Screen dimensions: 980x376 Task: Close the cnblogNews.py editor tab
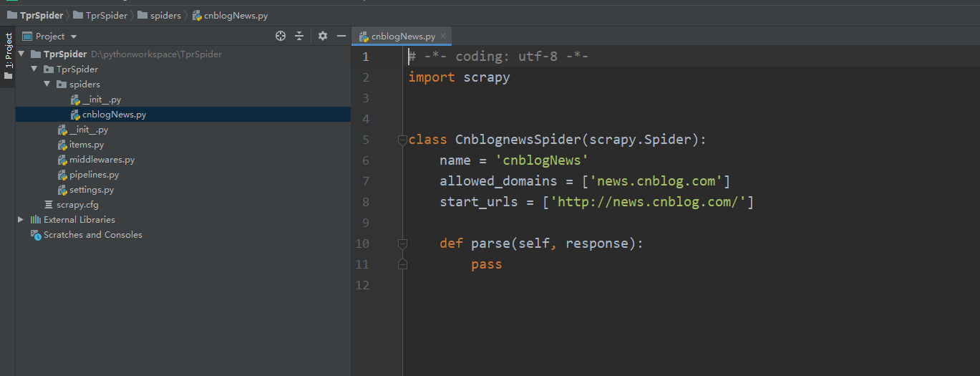pos(444,36)
